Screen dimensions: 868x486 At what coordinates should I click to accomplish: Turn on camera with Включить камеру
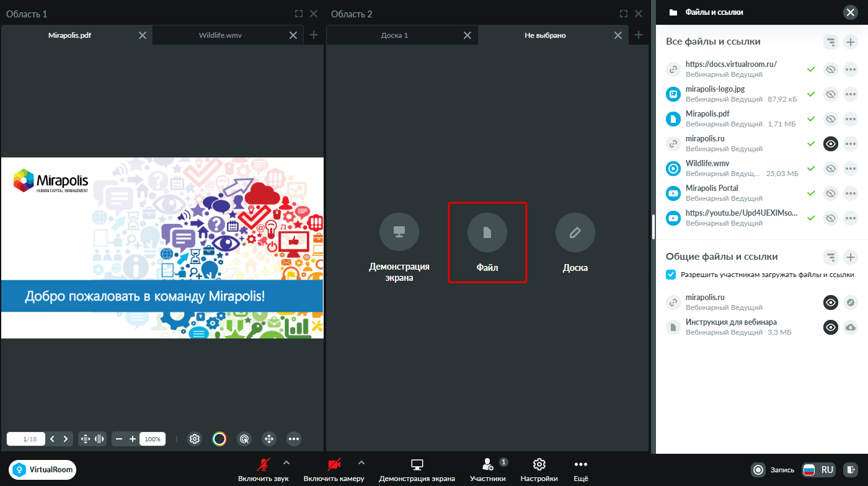coord(334,471)
